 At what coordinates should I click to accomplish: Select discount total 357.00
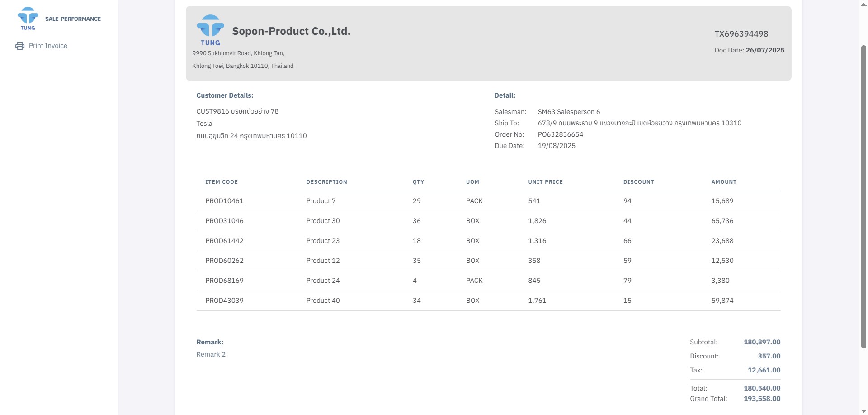point(769,356)
